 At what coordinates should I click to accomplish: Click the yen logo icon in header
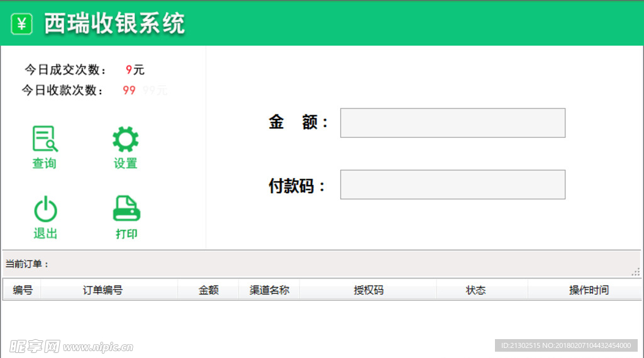(x=22, y=25)
